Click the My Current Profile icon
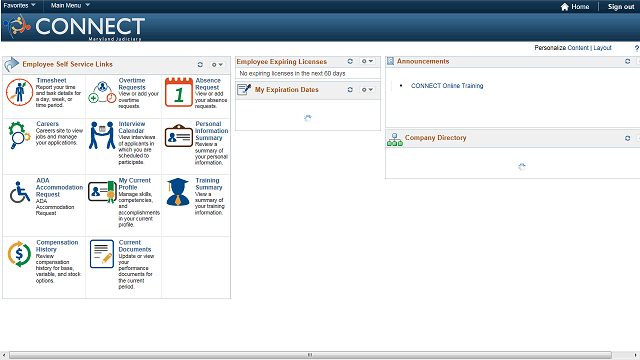Viewport: 640px width, 360px height. pos(102,192)
